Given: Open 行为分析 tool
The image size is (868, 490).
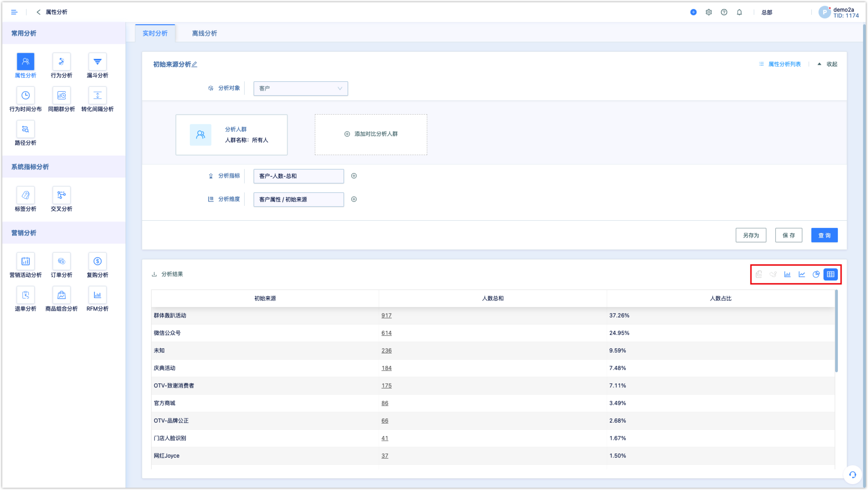Looking at the screenshot, I should click(61, 65).
